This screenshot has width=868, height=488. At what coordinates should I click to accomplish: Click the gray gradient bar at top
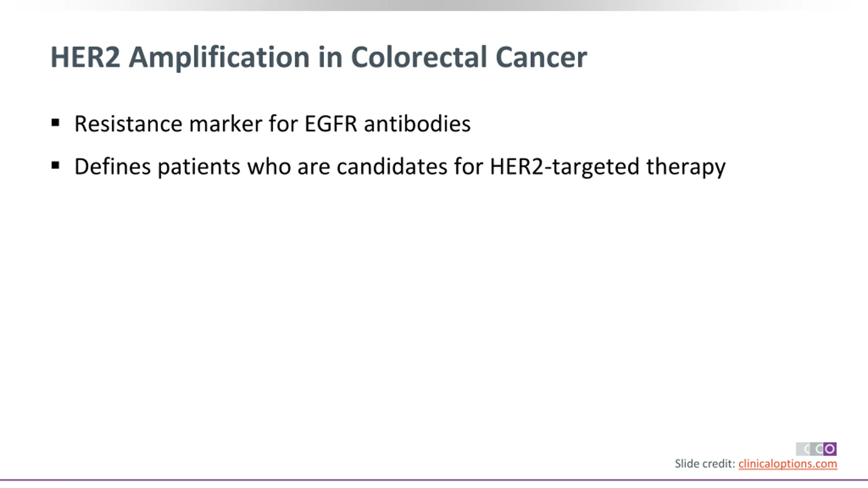click(434, 5)
